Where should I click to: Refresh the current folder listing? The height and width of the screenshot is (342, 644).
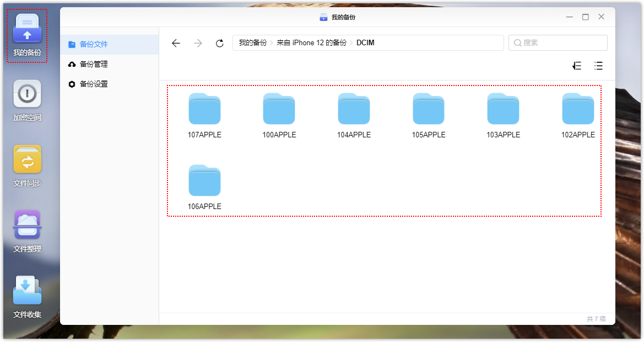pos(220,43)
